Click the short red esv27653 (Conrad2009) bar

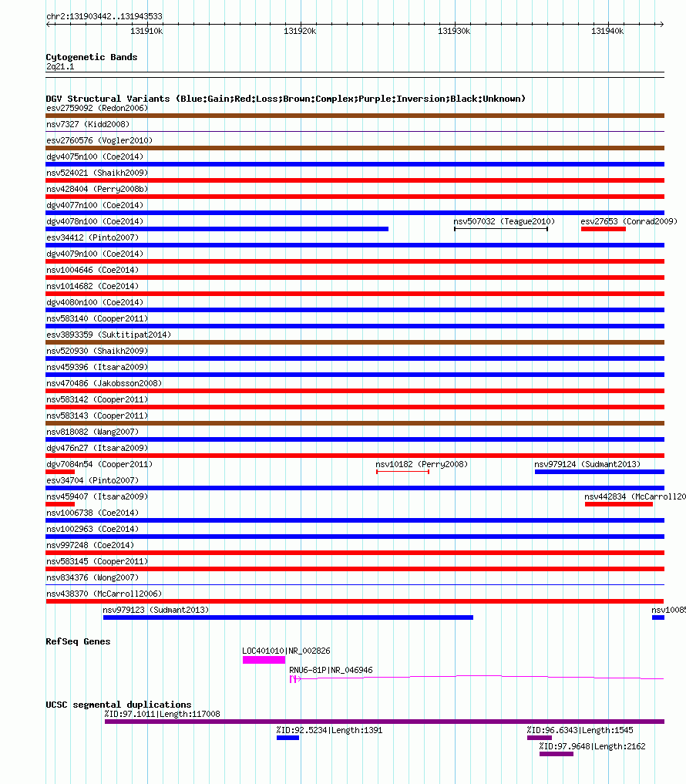pos(604,229)
